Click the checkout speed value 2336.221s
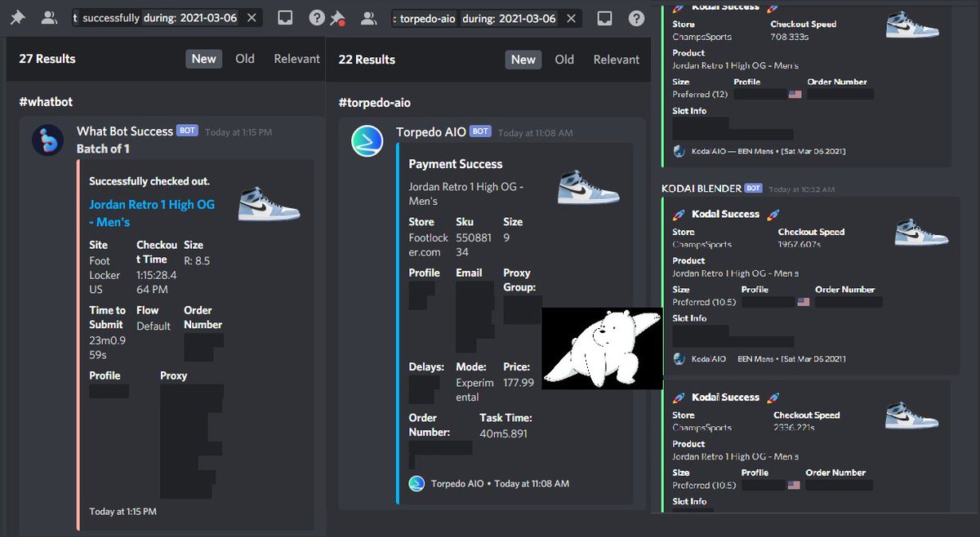This screenshot has width=980, height=537. [795, 428]
